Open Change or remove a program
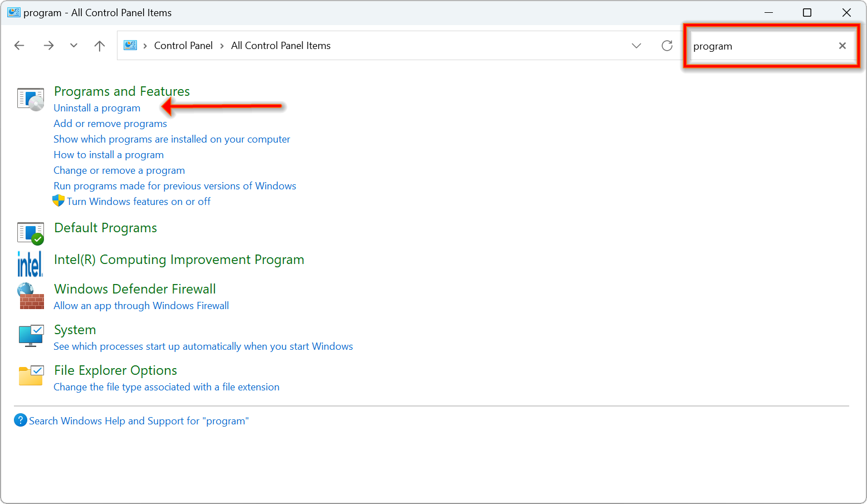The height and width of the screenshot is (504, 867). coord(119,170)
